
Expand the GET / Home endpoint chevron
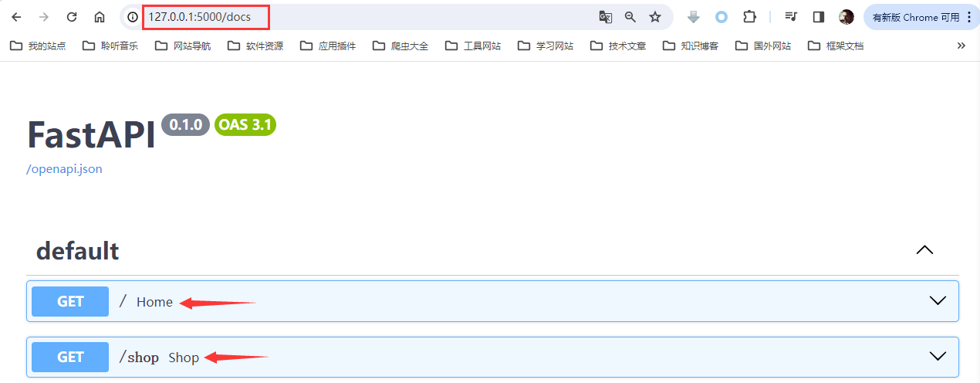[x=938, y=301]
